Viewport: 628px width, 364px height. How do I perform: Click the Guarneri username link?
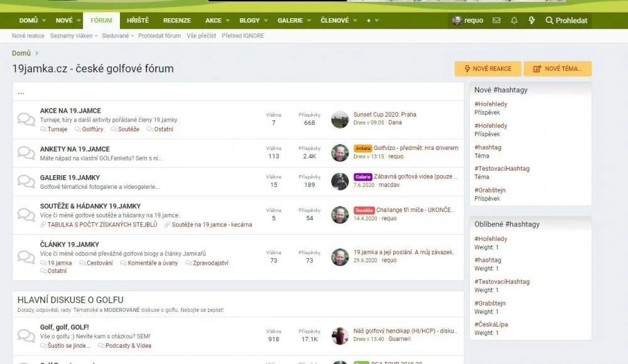(x=399, y=339)
